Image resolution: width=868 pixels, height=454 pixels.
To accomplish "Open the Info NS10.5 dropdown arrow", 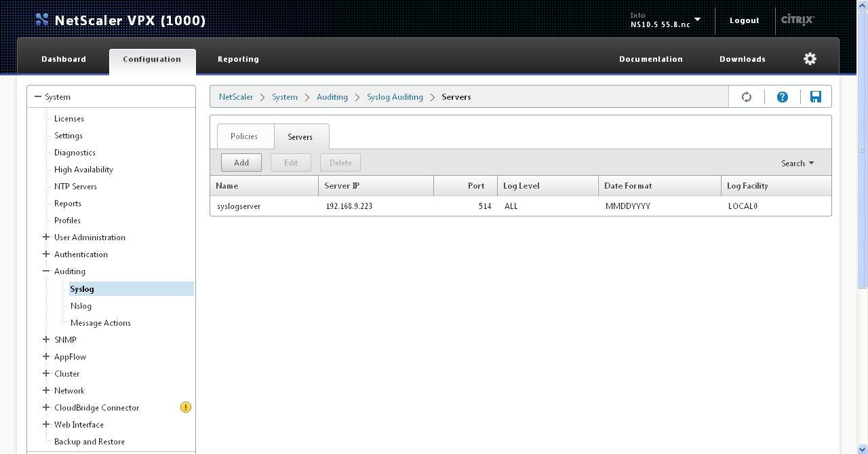I will pos(697,19).
